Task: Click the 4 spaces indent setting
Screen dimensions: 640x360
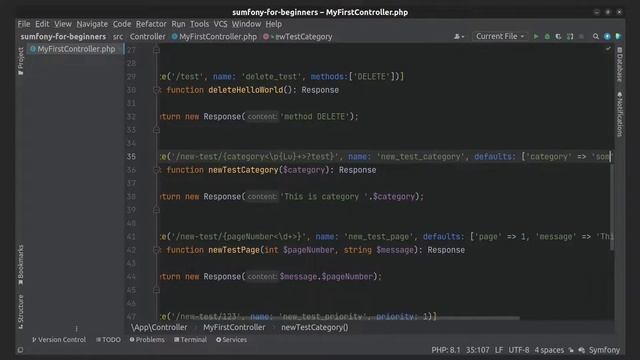Action: pyautogui.click(x=549, y=350)
